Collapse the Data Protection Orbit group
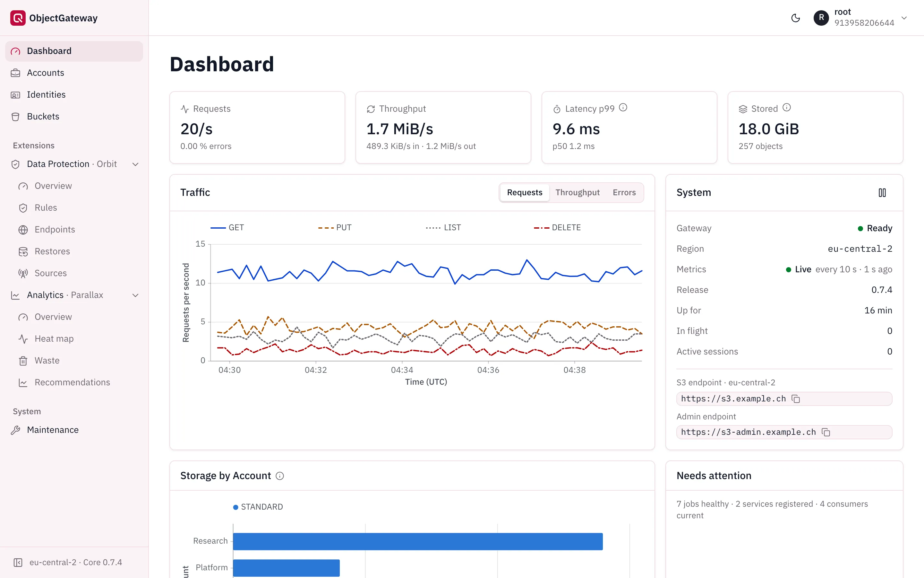Image resolution: width=924 pixels, height=578 pixels. coord(135,164)
